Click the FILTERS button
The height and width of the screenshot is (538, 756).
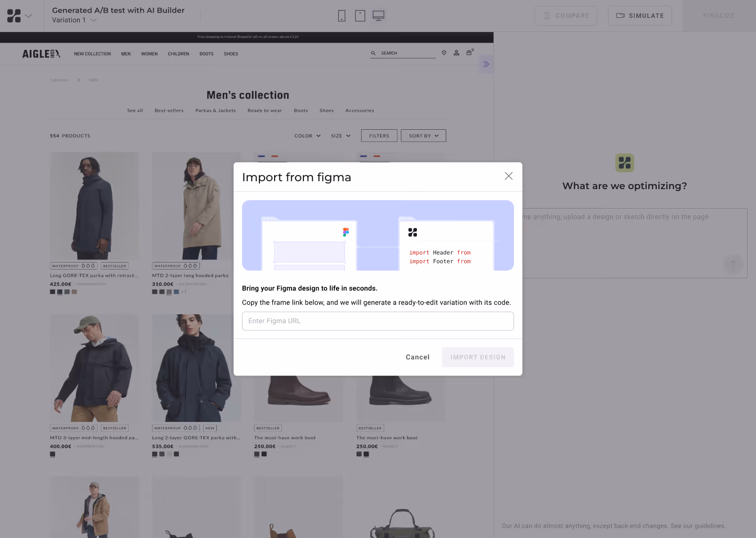[x=379, y=136]
